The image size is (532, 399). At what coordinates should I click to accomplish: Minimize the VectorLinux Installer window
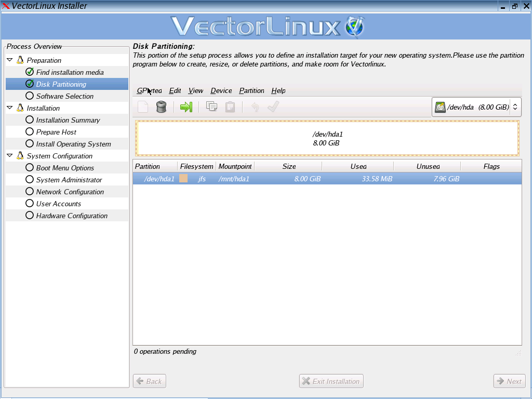503,6
